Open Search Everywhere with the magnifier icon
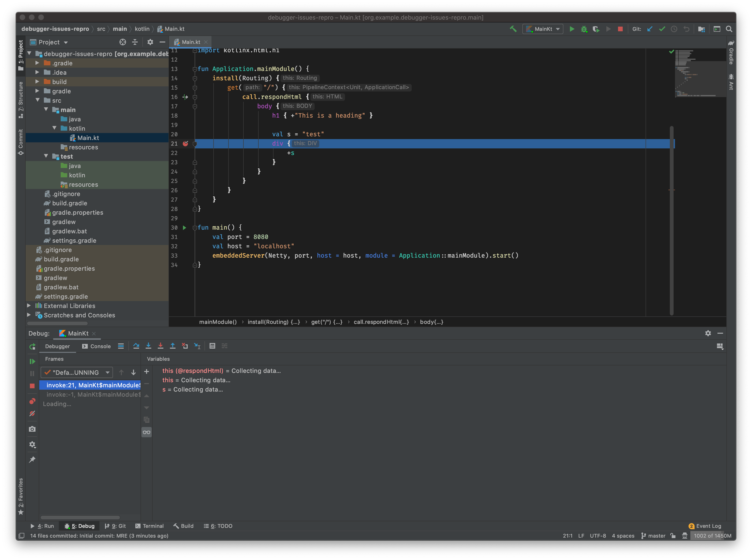 [x=729, y=29]
